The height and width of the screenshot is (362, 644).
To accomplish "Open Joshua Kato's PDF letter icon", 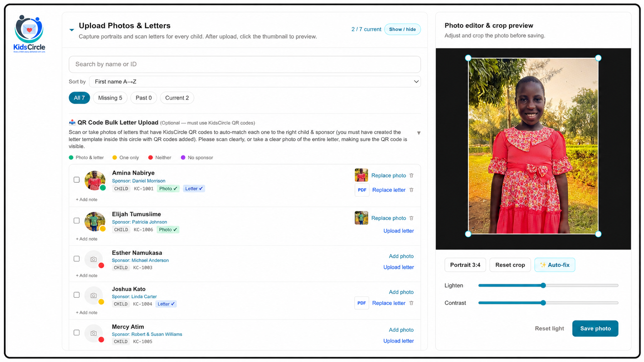I will [x=362, y=303].
